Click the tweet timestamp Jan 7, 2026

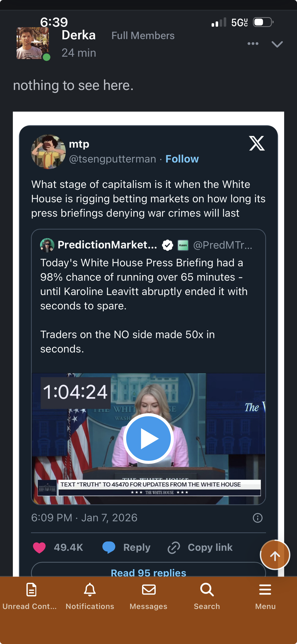tap(84, 518)
